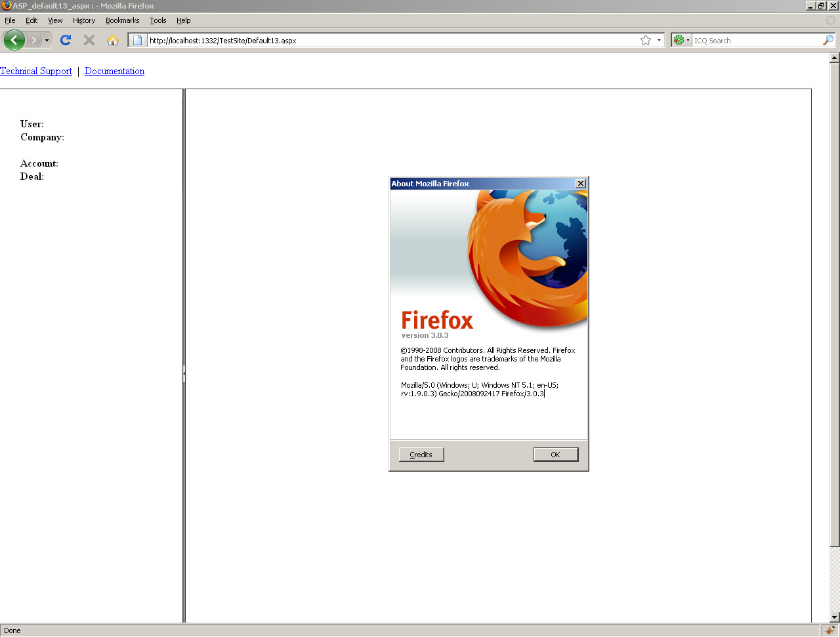Open the recent pages history dropdown arrow

point(47,41)
